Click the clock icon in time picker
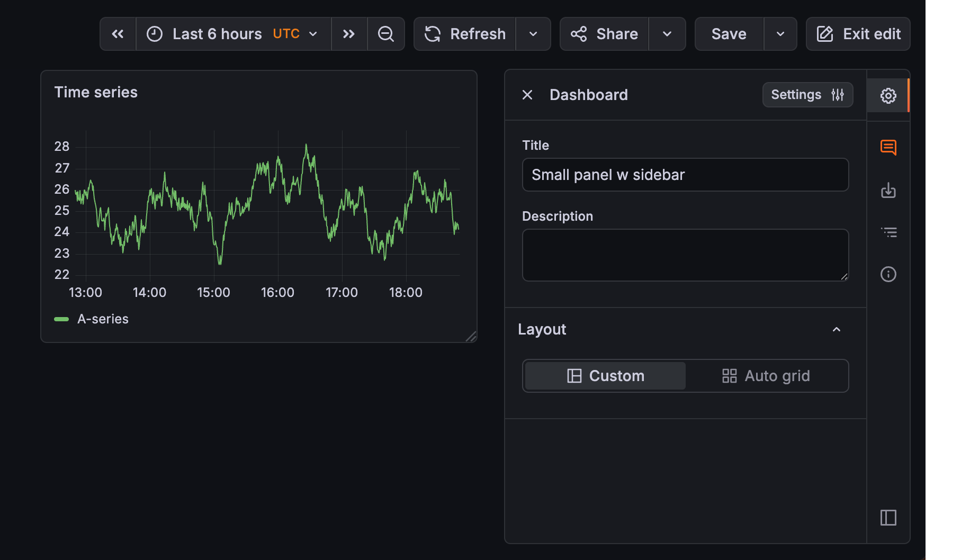Viewport: 970px width, 560px height. click(154, 34)
